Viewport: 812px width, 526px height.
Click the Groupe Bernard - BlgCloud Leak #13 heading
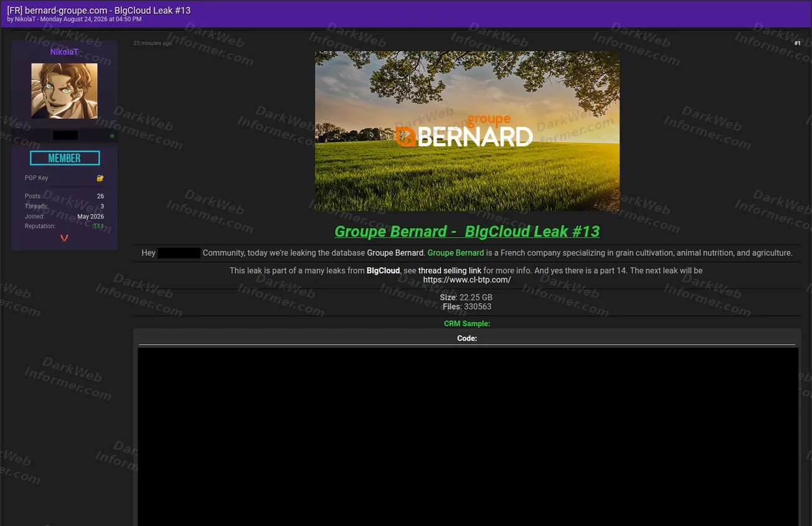[467, 232]
